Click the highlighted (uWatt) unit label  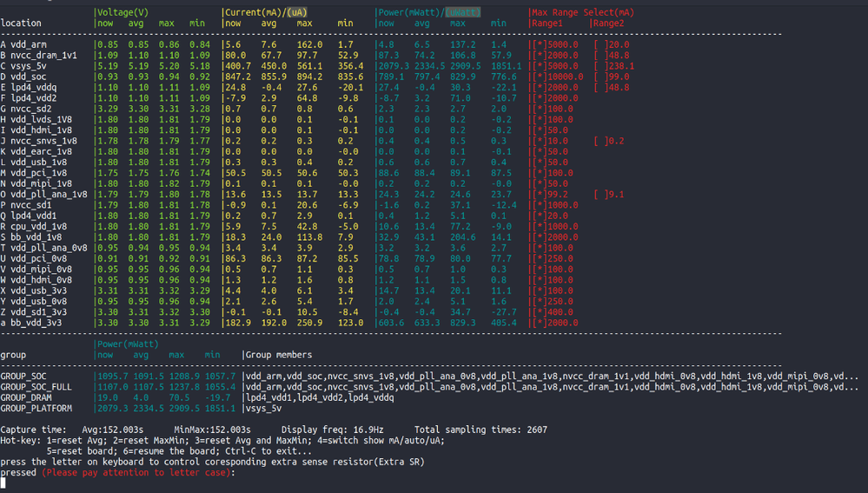pos(462,12)
